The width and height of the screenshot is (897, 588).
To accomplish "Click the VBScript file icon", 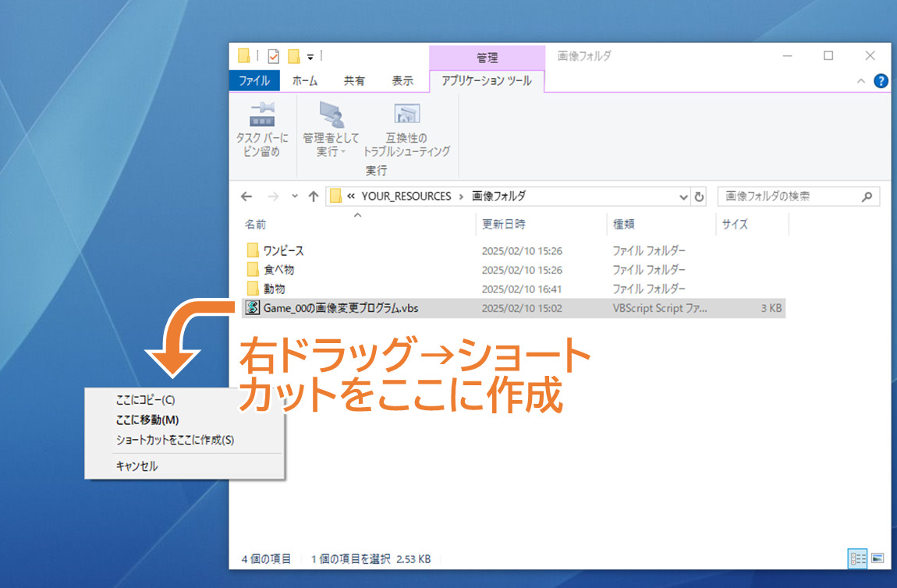I will pos(252,308).
